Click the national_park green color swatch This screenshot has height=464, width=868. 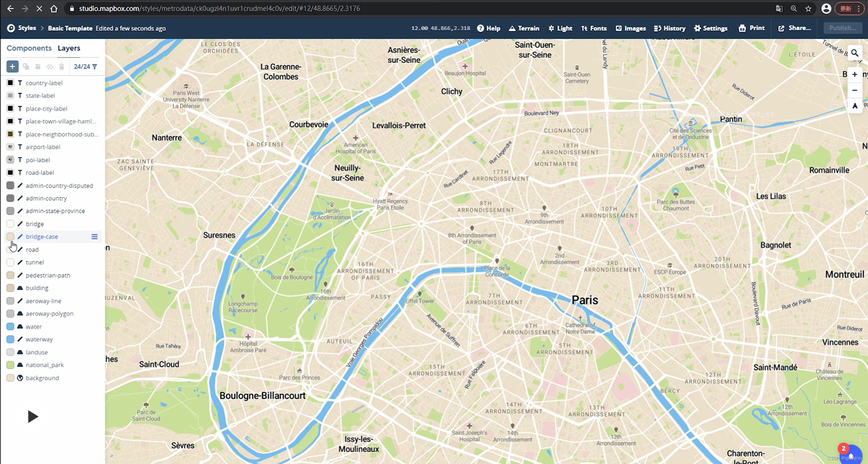(x=10, y=365)
